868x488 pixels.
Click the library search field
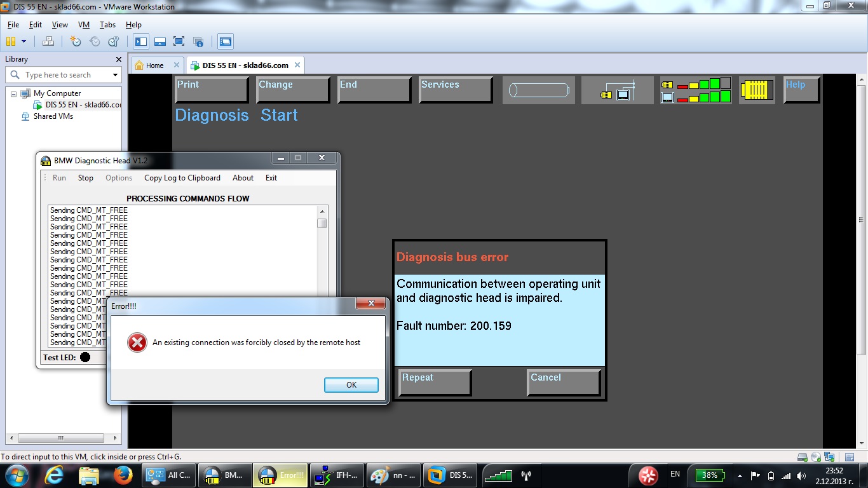tap(64, 75)
